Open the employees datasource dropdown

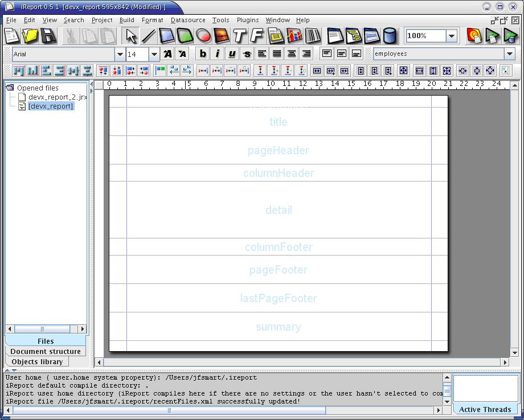click(x=509, y=54)
